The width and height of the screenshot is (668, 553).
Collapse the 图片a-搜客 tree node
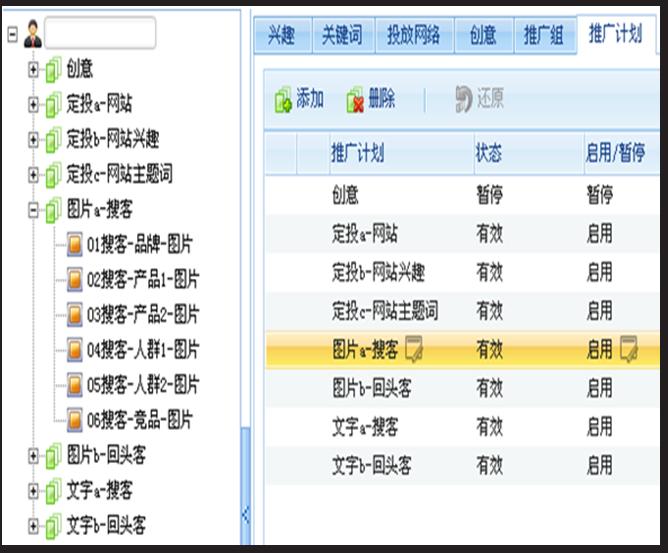coord(33,210)
